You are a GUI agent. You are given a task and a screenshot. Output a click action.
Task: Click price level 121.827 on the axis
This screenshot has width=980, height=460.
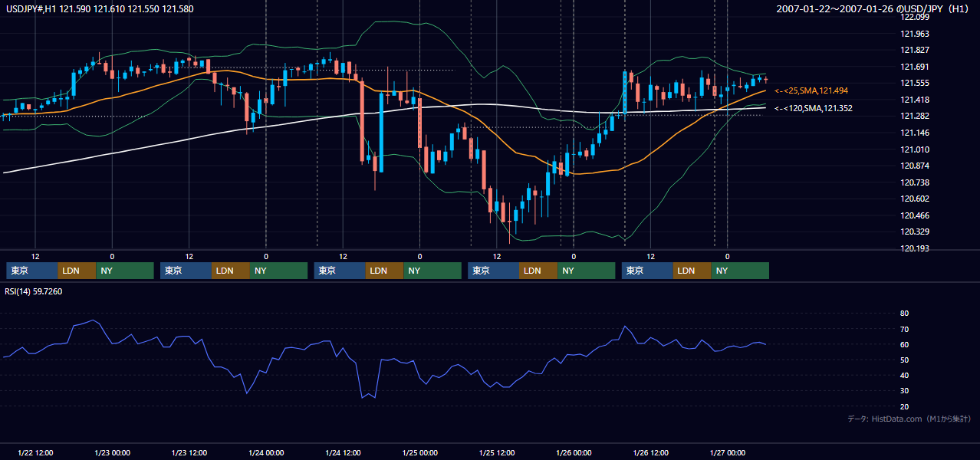(x=914, y=50)
